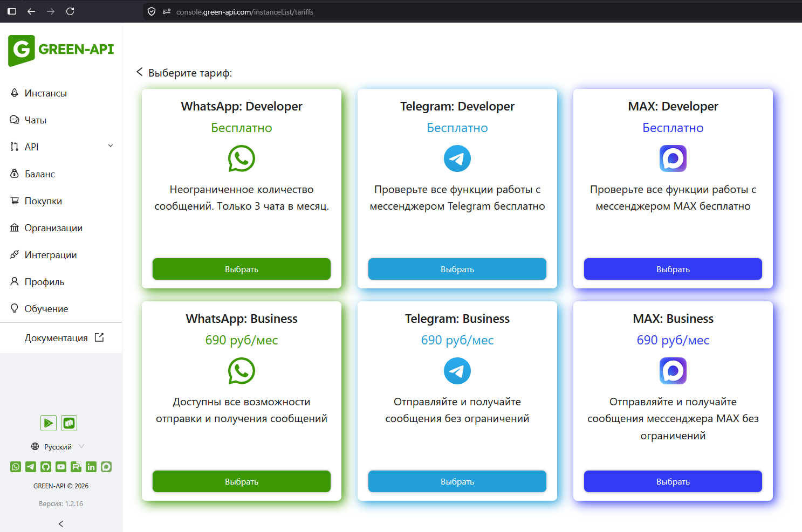Open the WhatsApp social icon in sidebar footer
The image size is (802, 532).
(16, 467)
